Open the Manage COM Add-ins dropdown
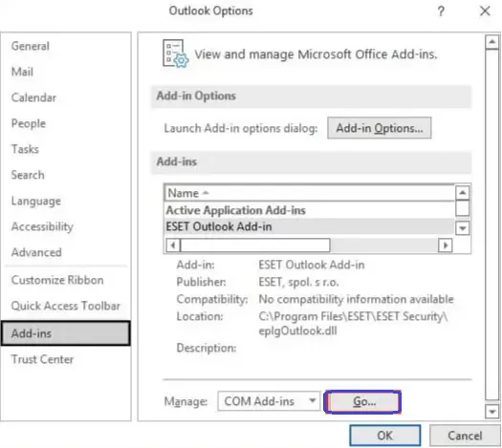This screenshot has height=448, width=502. tap(269, 401)
